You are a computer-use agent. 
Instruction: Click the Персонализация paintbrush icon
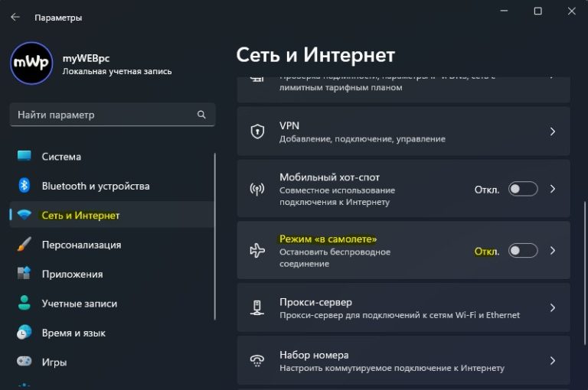tap(24, 245)
